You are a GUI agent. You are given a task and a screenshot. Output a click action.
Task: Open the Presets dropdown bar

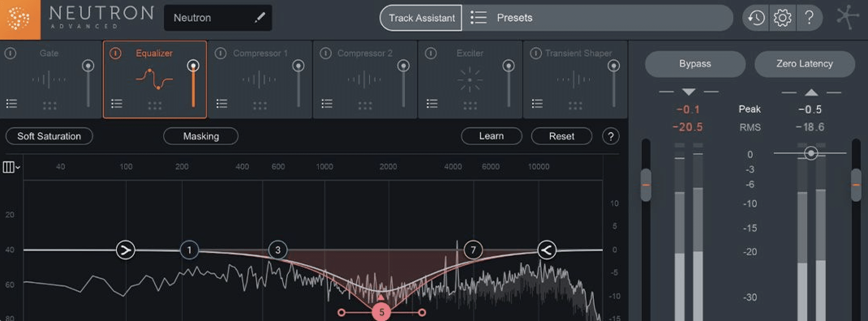tap(597, 18)
